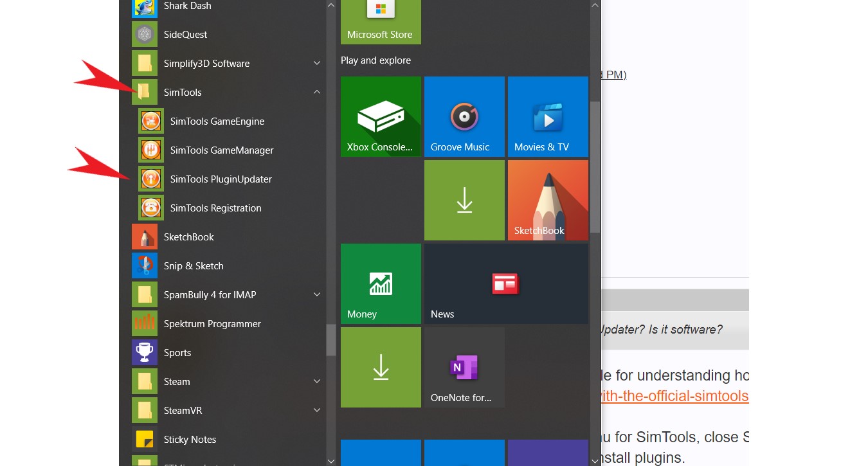Image resolution: width=868 pixels, height=466 pixels.
Task: Click the SteamVR folder icon
Action: click(145, 410)
